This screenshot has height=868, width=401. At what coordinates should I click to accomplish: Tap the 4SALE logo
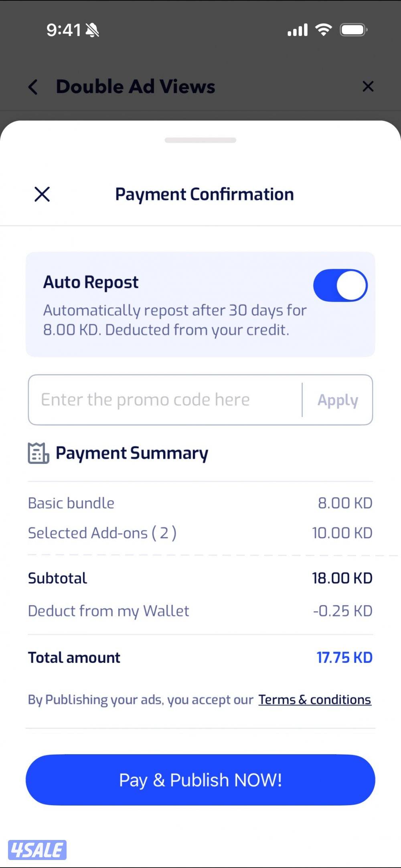[x=37, y=850]
